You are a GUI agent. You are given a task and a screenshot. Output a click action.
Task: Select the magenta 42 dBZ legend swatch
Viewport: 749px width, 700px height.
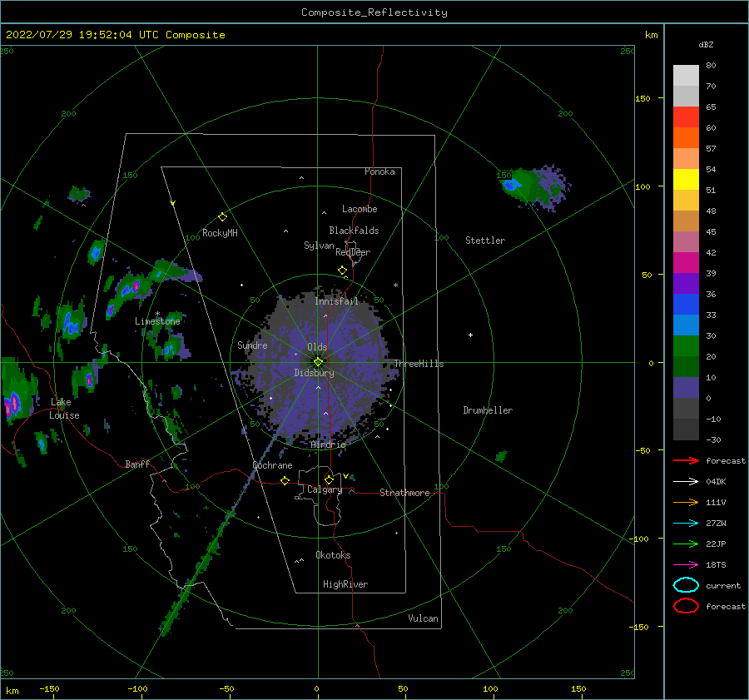[686, 262]
